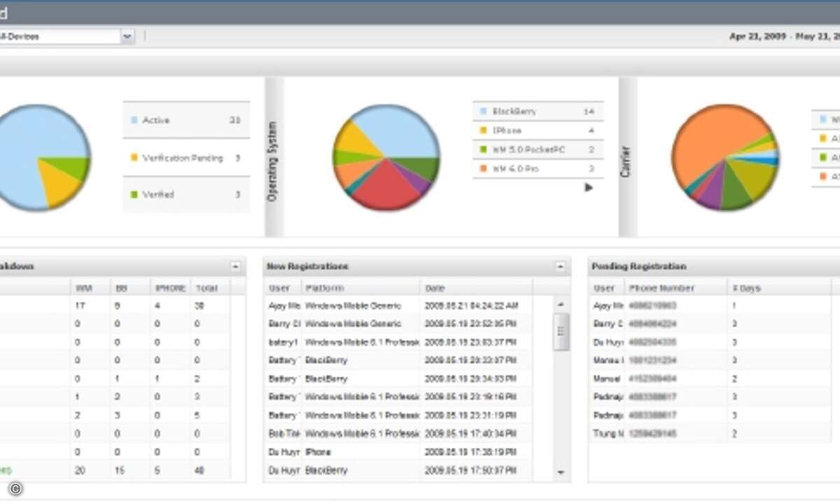
Task: Select the green Verified legend marker
Action: coord(134,195)
